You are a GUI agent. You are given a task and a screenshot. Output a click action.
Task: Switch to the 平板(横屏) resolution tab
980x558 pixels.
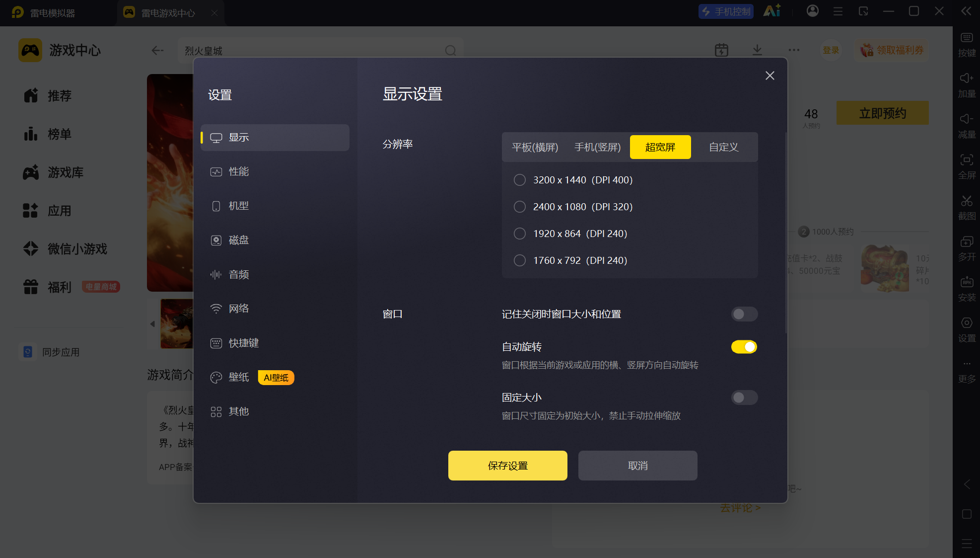coord(535,148)
